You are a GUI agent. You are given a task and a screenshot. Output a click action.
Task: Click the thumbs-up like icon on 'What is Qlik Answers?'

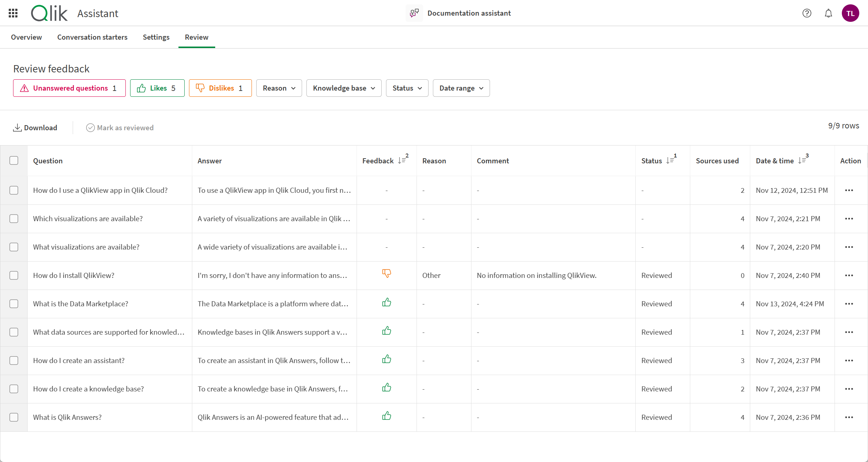[386, 416]
